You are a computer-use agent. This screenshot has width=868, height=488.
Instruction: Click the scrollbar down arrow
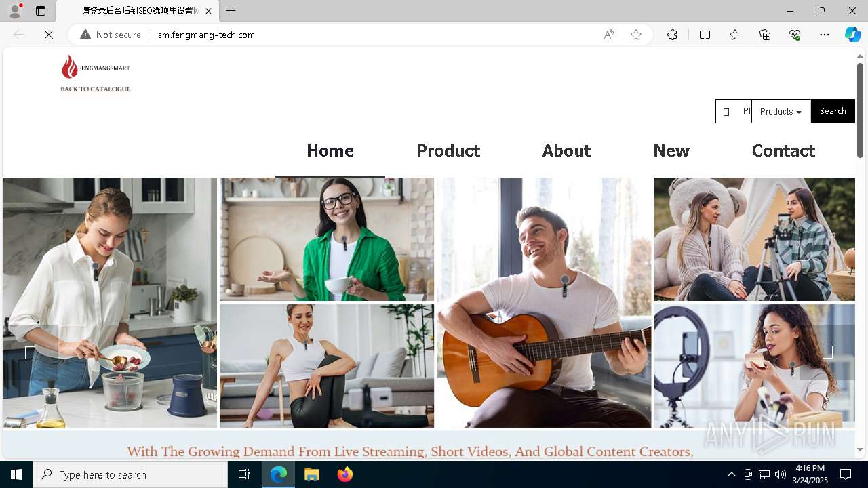pyautogui.click(x=860, y=449)
